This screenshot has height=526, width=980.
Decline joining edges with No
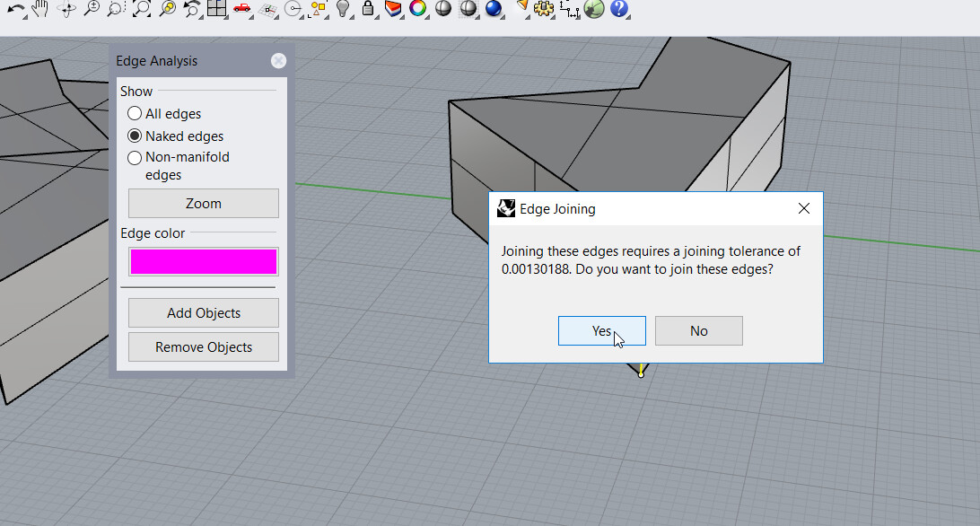click(699, 331)
